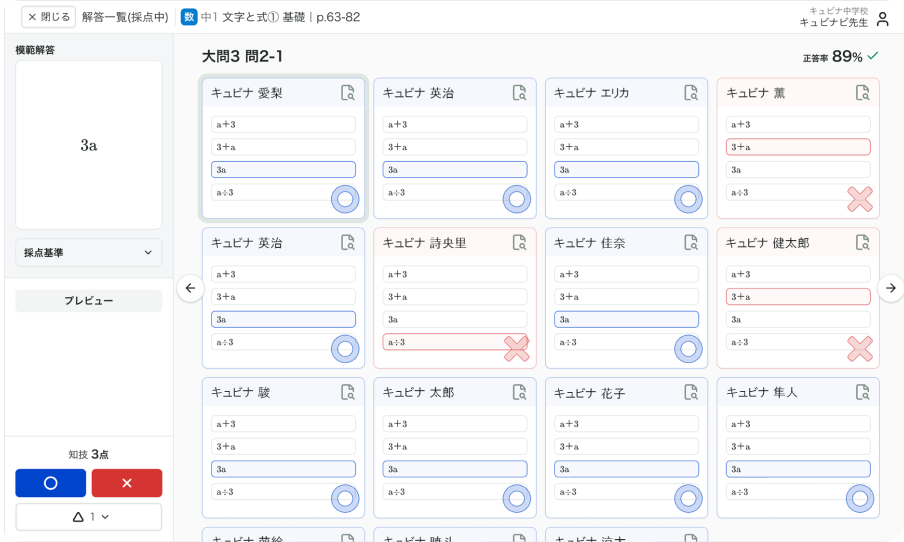This screenshot has height=542, width=904.
Task: Open answer sheet icon on キュビナ 愛梨 card
Action: point(348,93)
